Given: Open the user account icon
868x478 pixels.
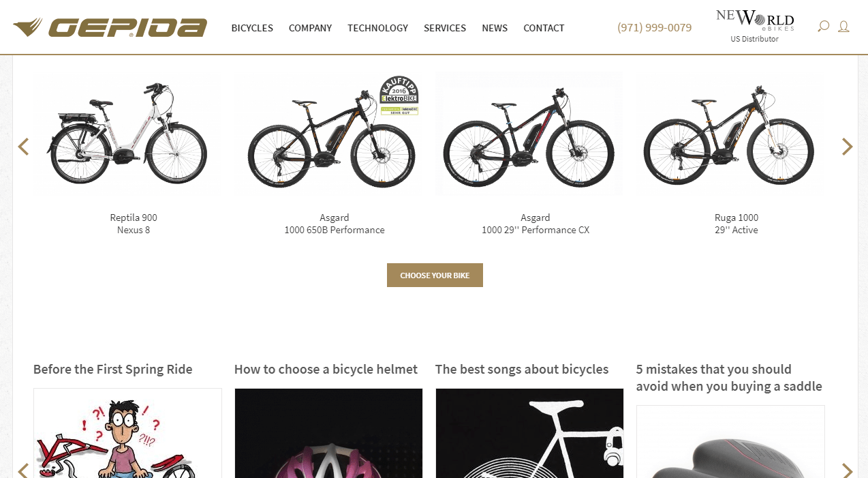Looking at the screenshot, I should (x=843, y=27).
